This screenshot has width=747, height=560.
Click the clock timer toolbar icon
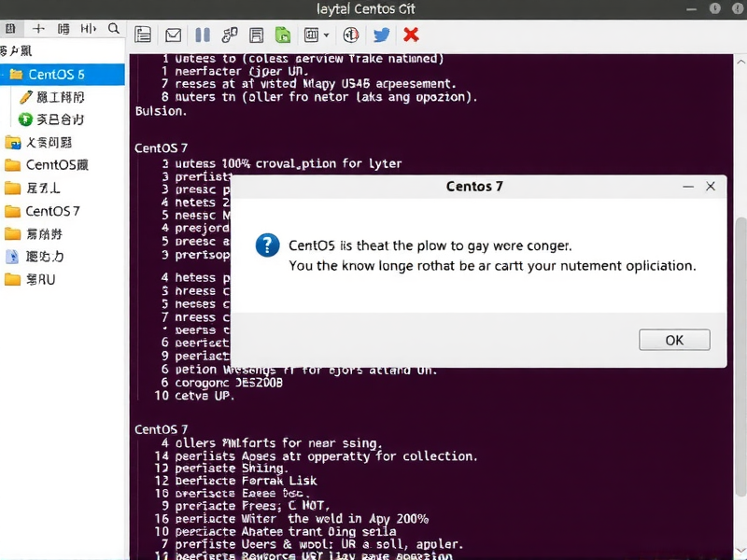click(352, 35)
